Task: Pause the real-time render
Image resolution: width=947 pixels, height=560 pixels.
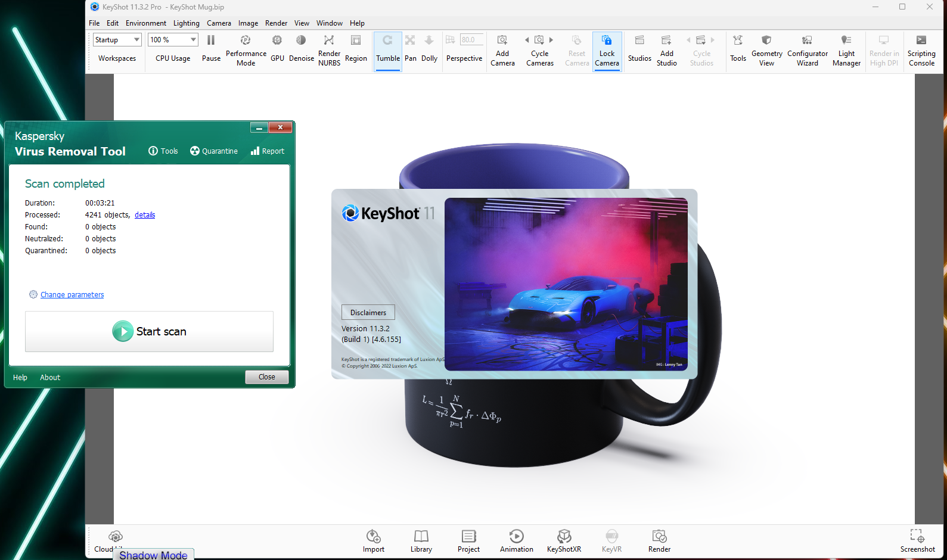Action: coord(211,48)
